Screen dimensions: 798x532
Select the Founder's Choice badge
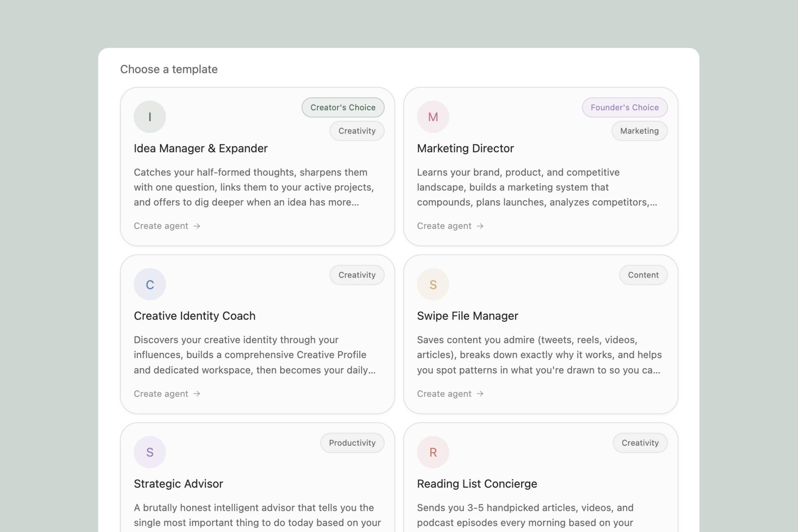(x=624, y=107)
